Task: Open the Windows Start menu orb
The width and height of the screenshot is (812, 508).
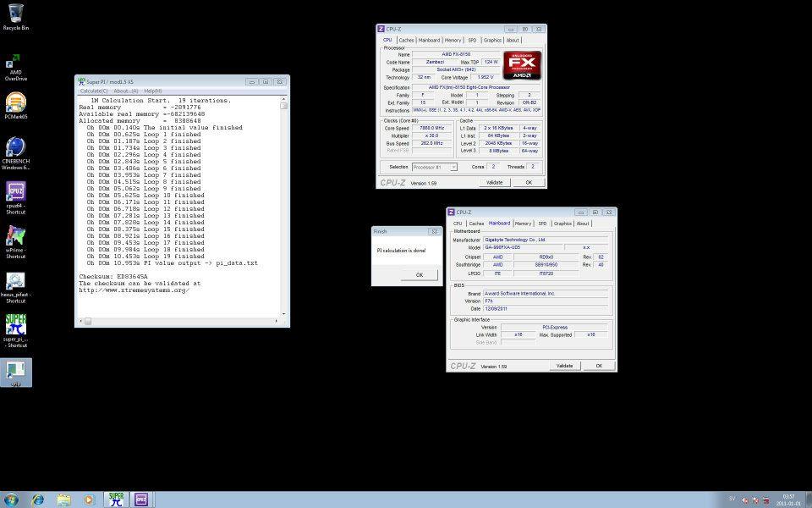Action: coord(11,500)
